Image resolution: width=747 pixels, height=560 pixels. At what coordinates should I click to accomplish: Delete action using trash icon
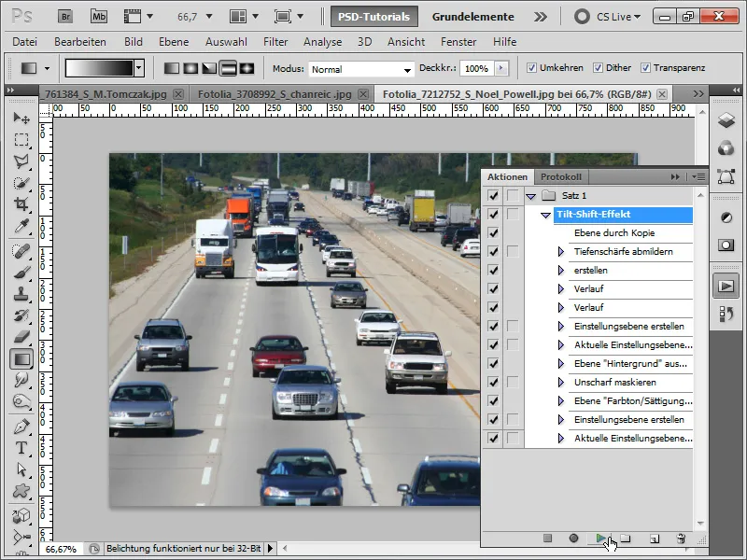[681, 539]
